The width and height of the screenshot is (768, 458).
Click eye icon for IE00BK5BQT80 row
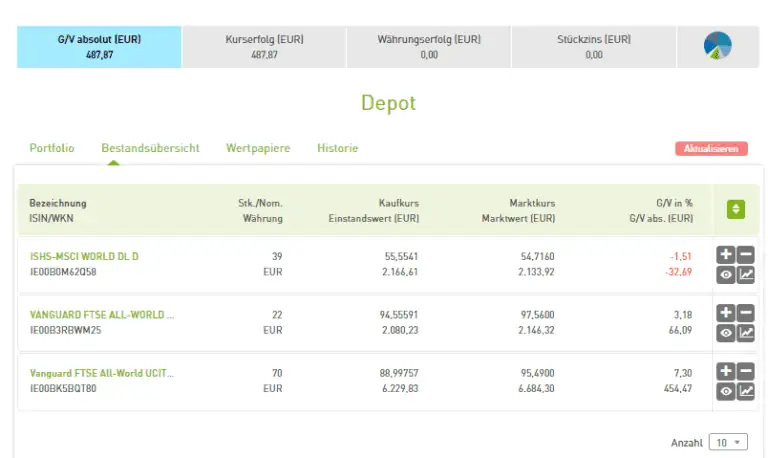point(726,391)
